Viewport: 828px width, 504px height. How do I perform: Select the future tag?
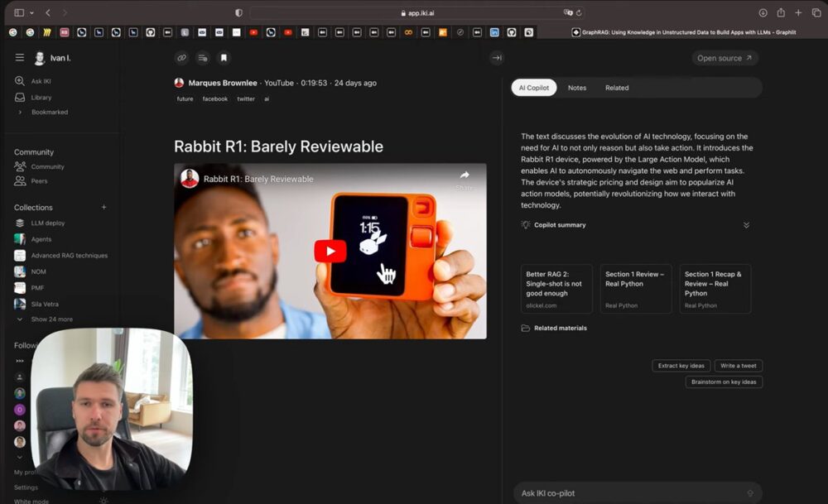pos(185,98)
